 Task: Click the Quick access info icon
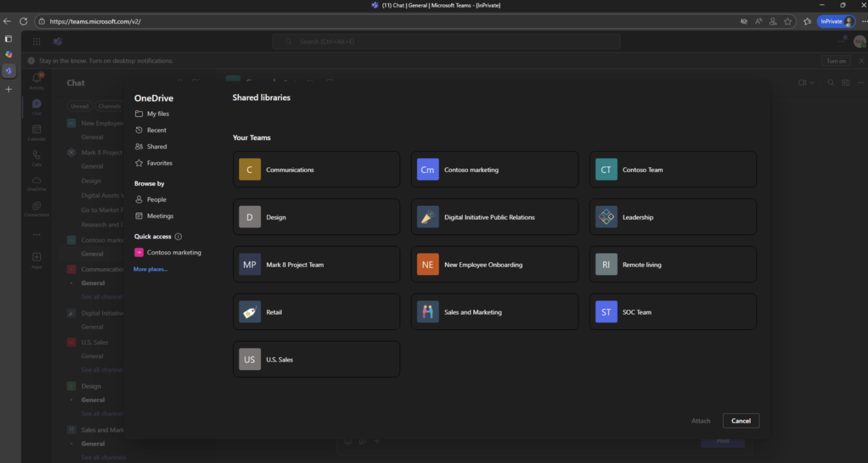coord(178,237)
